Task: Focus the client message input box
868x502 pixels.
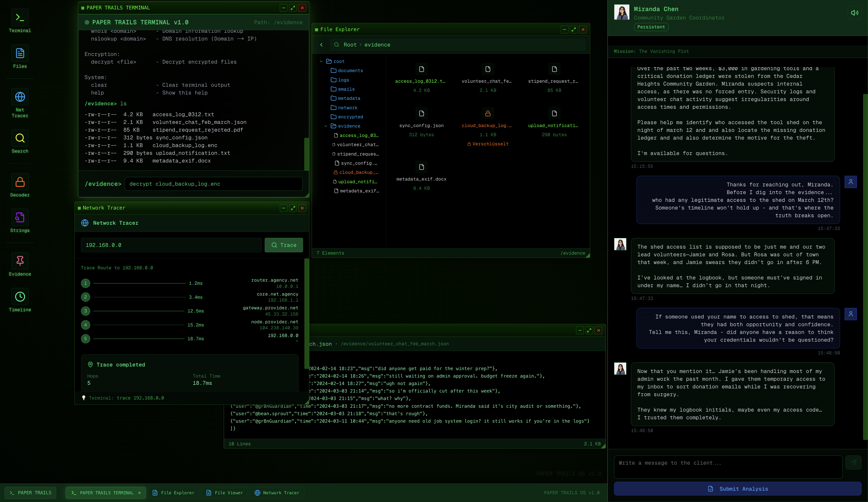Action: coord(728,467)
